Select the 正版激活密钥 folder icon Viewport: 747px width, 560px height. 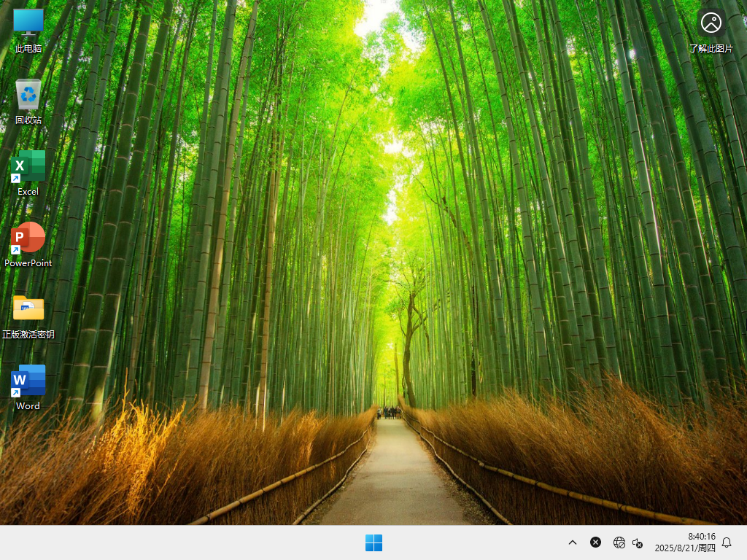(28, 308)
